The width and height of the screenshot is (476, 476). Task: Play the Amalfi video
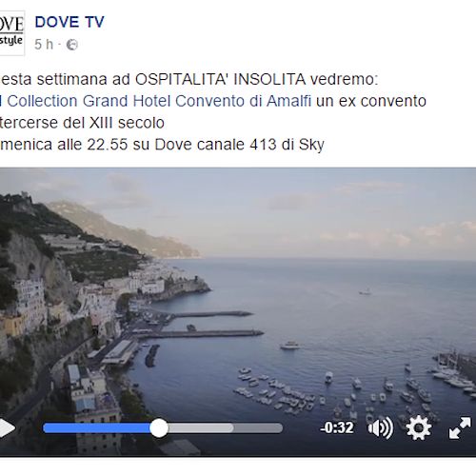pos(7,428)
